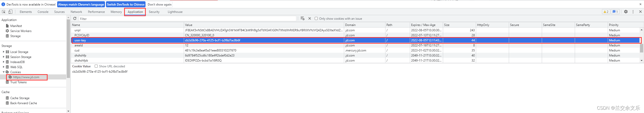The height and width of the screenshot is (113, 644).
Task: Sort cookies by Size column header
Action: [459, 25]
